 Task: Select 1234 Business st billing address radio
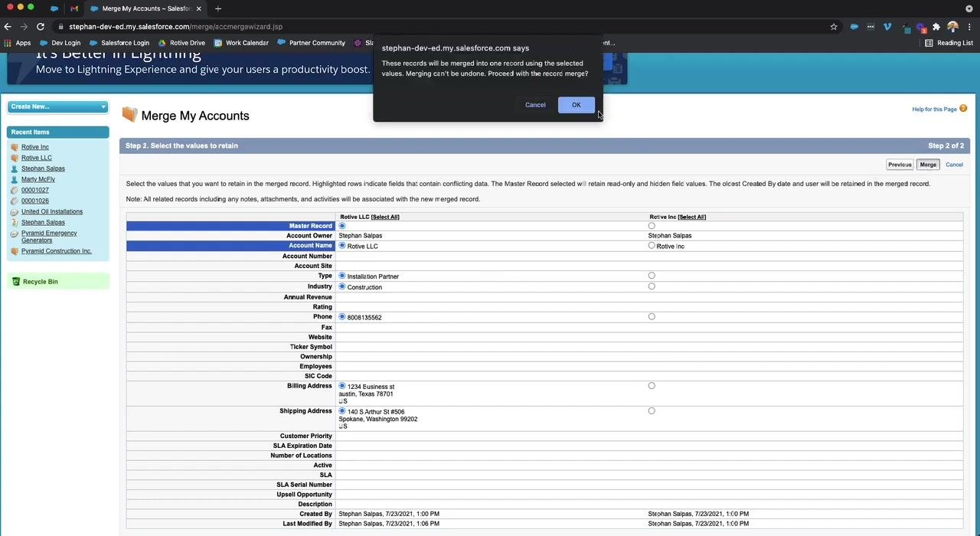(342, 386)
